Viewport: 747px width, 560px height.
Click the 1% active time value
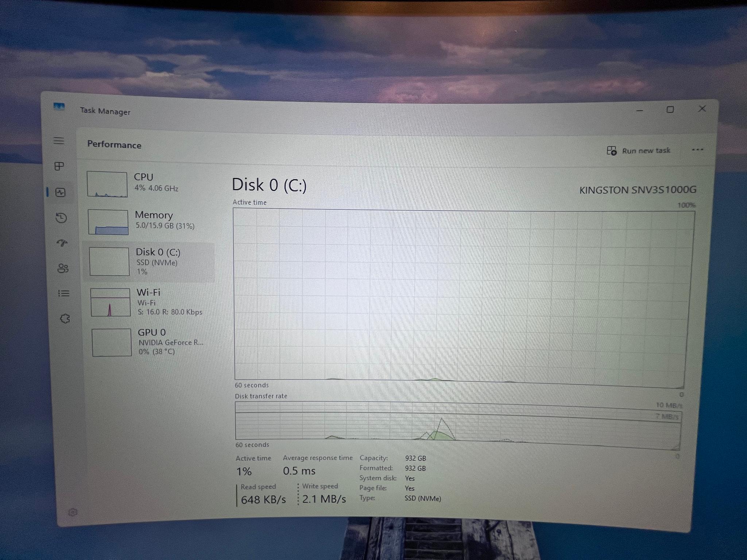[x=244, y=472]
